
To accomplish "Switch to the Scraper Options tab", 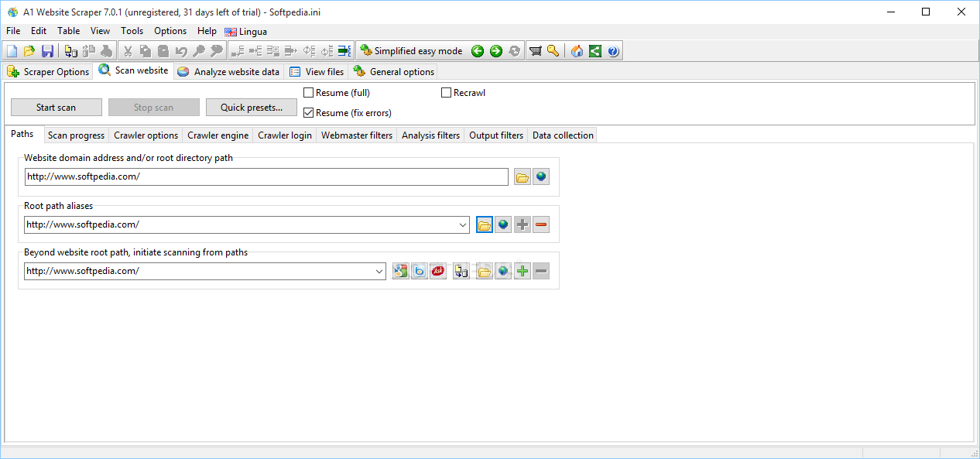I will tap(48, 71).
